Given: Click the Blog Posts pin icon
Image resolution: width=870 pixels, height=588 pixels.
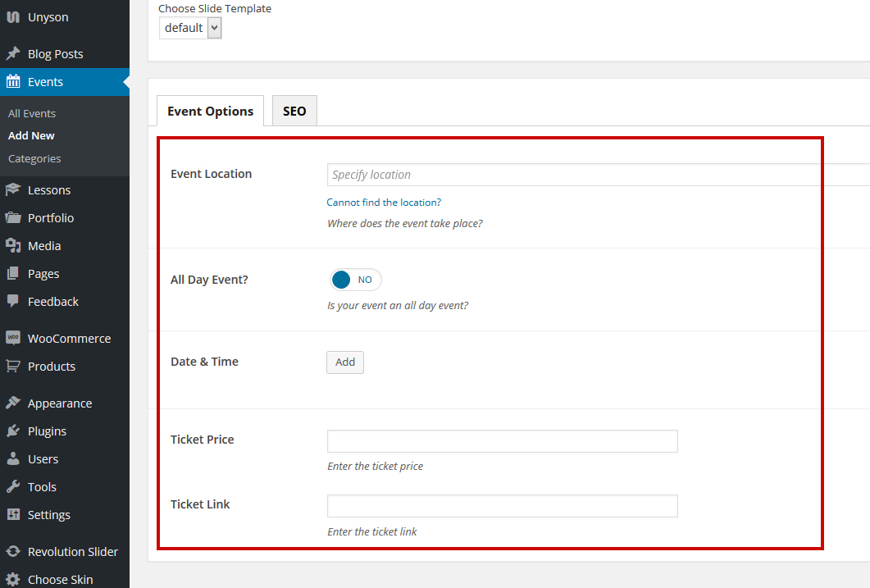Looking at the screenshot, I should click(x=13, y=54).
